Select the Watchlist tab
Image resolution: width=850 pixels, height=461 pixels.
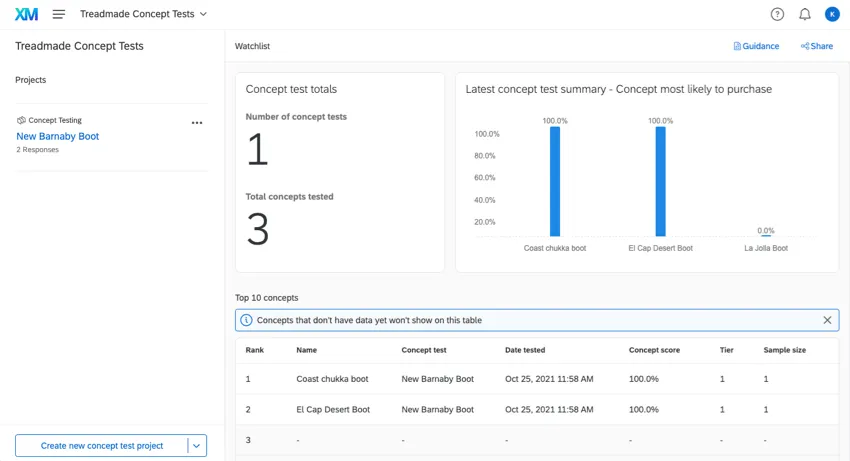252,46
